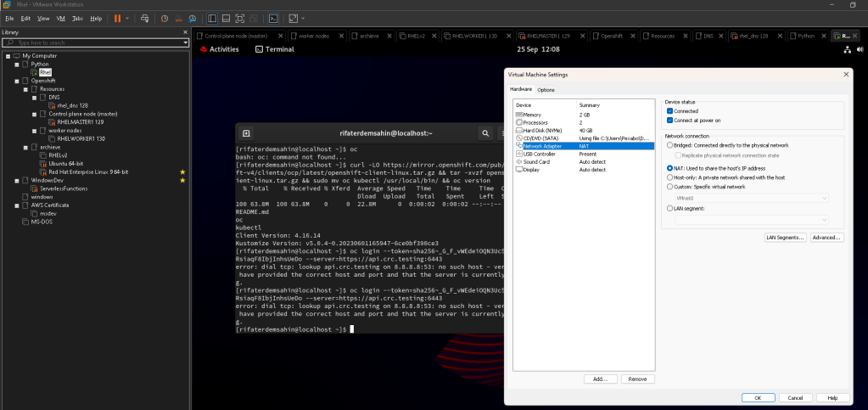Select the Bridged network connection radio button

pyautogui.click(x=669, y=145)
